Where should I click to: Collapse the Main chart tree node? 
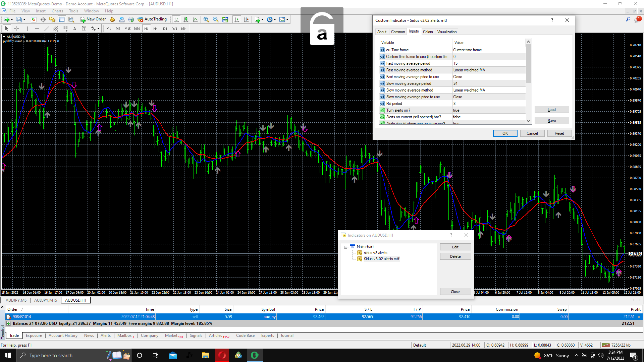tap(345, 247)
